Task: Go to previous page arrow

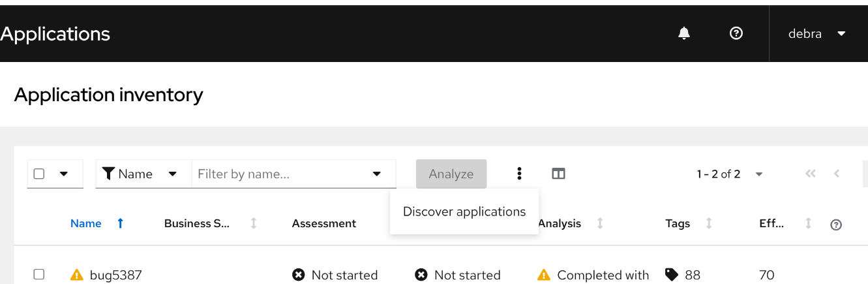Action: click(x=837, y=174)
